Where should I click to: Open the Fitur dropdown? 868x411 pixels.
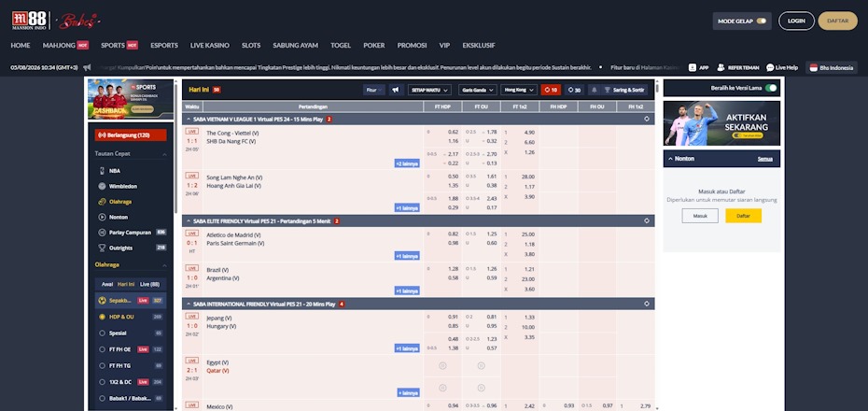[x=373, y=90]
